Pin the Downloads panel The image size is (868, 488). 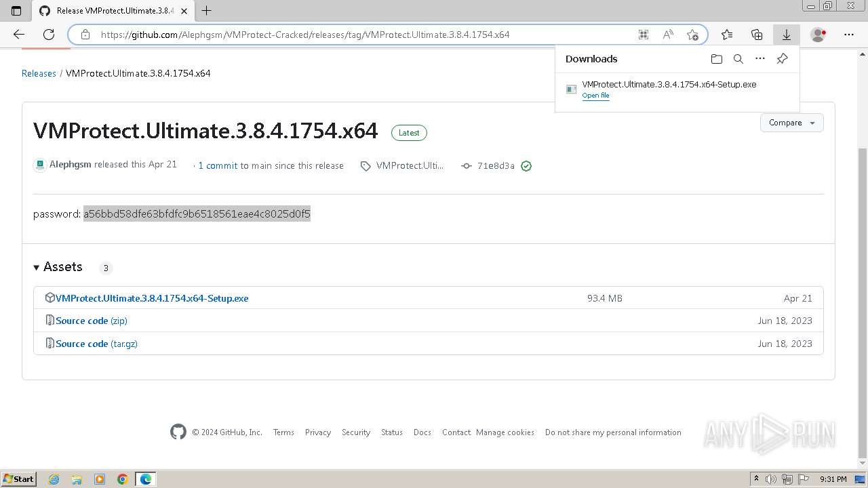tap(782, 59)
